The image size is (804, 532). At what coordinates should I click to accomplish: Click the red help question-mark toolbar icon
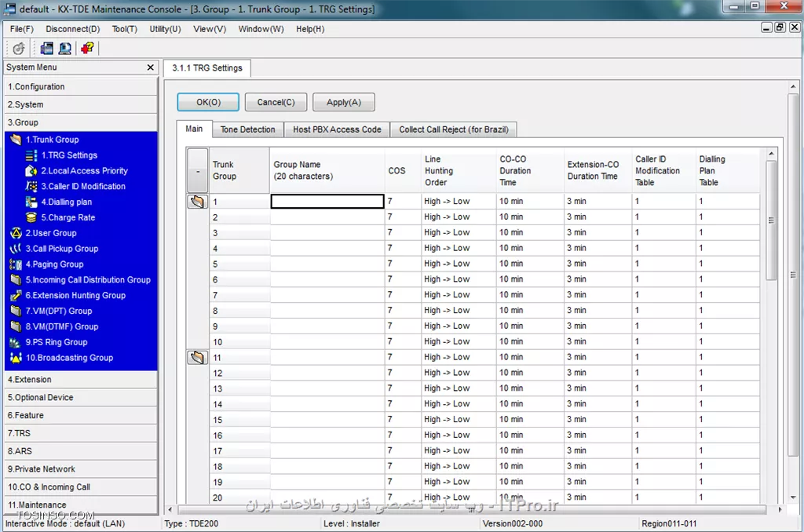pyautogui.click(x=87, y=49)
